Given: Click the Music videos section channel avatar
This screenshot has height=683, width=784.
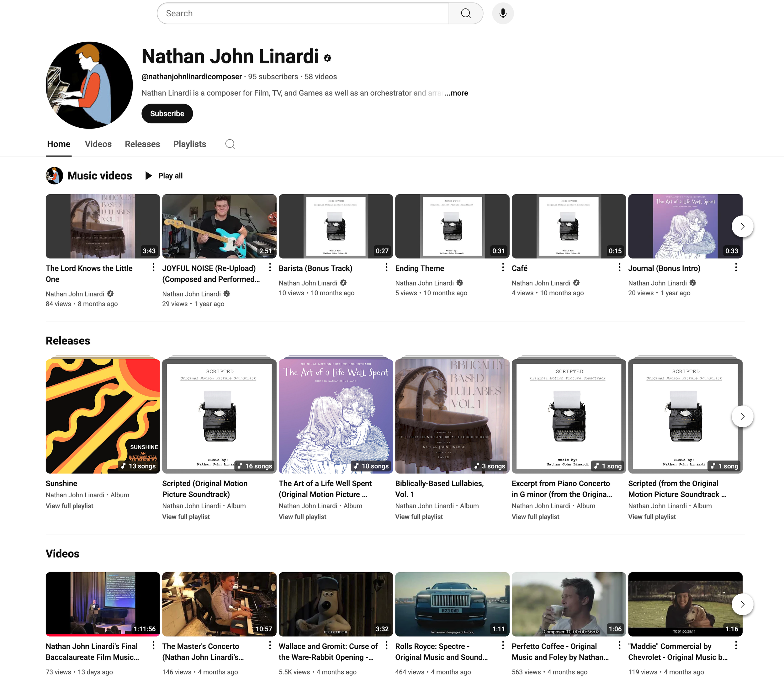Looking at the screenshot, I should [55, 176].
